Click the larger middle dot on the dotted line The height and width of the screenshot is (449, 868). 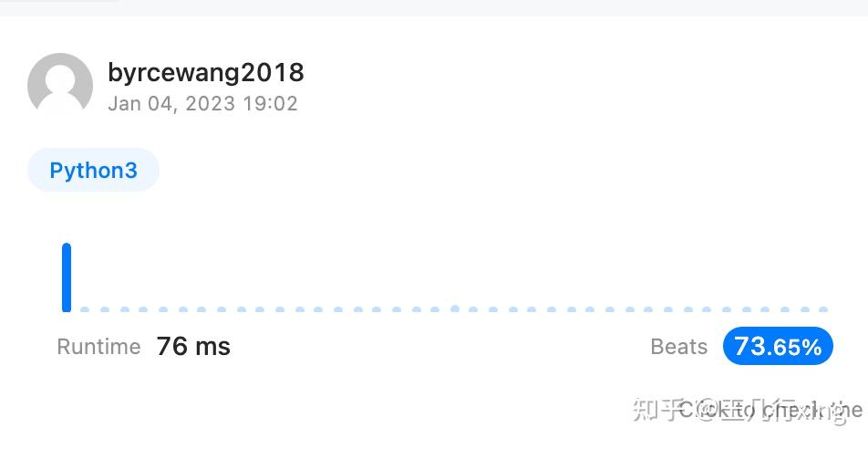coord(455,308)
